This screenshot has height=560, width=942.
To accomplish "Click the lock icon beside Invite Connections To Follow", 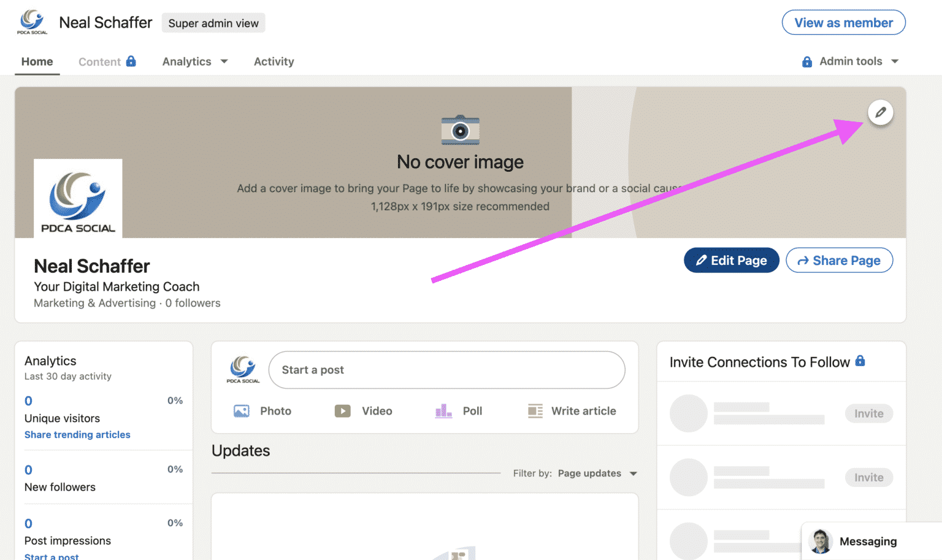I will [860, 362].
